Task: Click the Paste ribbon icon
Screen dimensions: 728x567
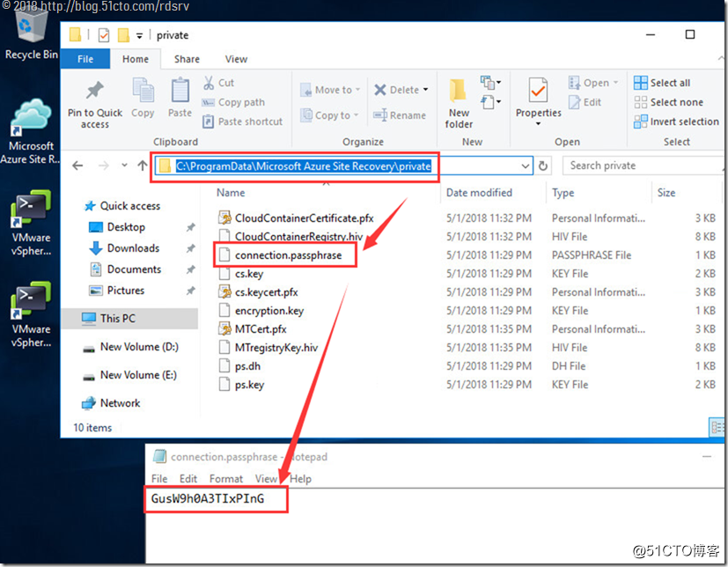Action: pyautogui.click(x=180, y=98)
